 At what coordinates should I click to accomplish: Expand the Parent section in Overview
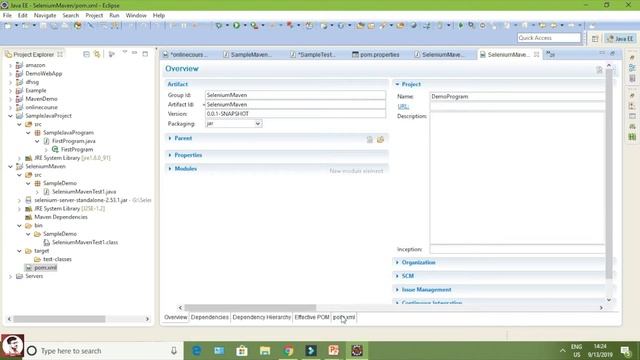click(170, 138)
